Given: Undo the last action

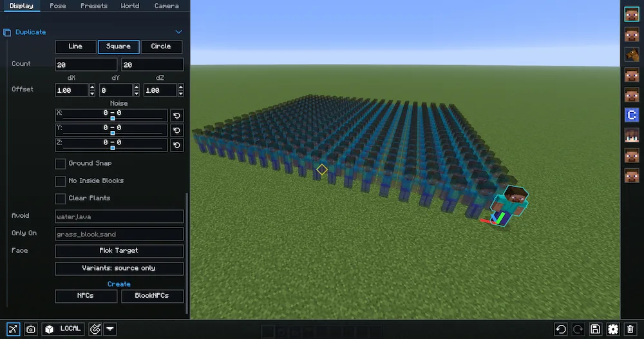Looking at the screenshot, I should (x=561, y=329).
